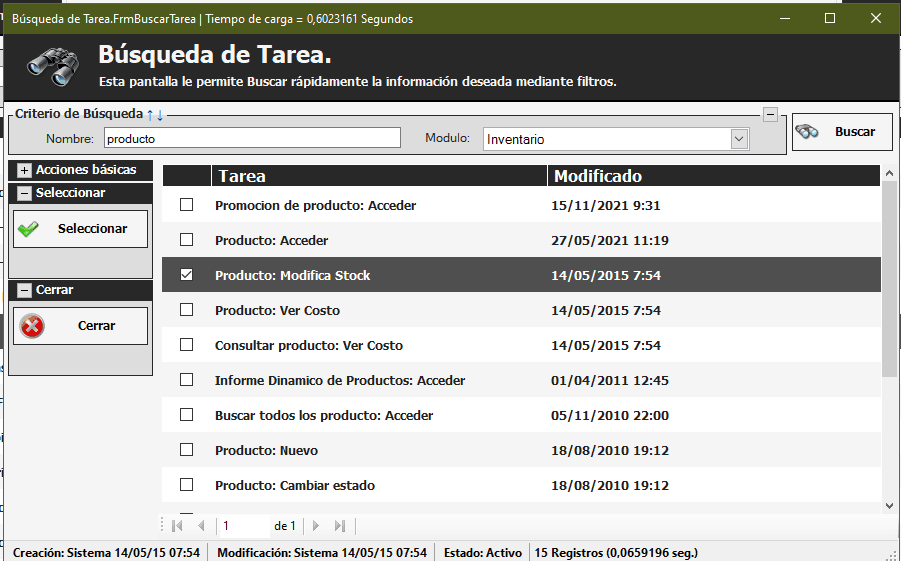Select the Informe Dinamico de Productos row
The width and height of the screenshot is (901, 561).
pos(340,380)
